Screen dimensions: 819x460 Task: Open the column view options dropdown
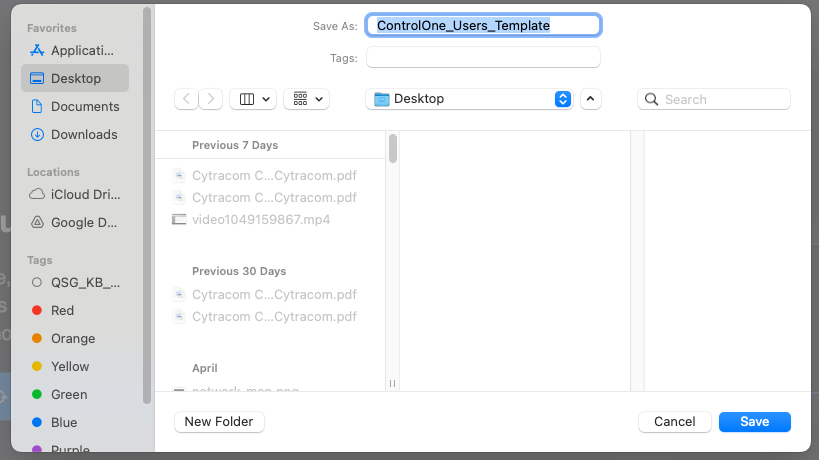point(253,99)
